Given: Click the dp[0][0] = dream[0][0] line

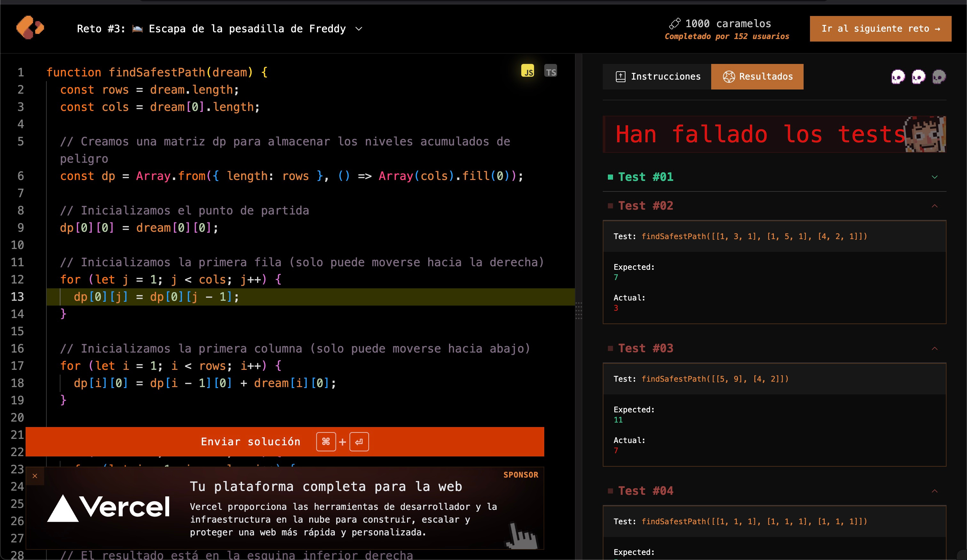Looking at the screenshot, I should coord(139,228).
